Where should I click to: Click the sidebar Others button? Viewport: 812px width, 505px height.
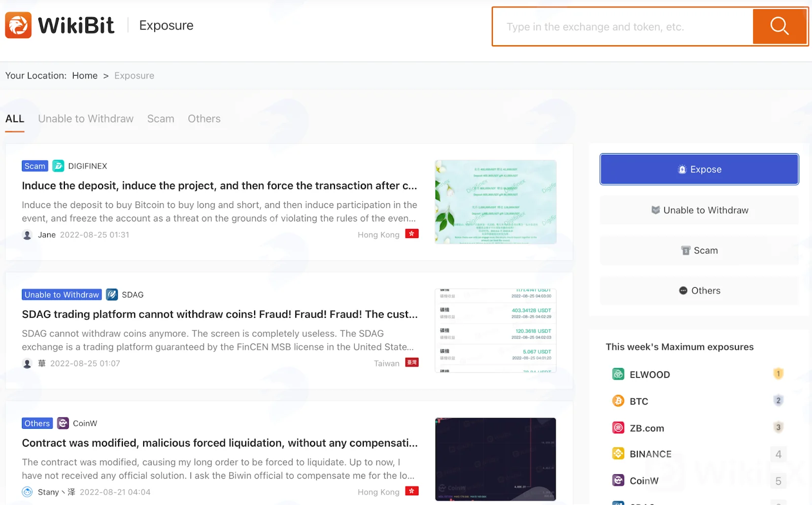(699, 290)
